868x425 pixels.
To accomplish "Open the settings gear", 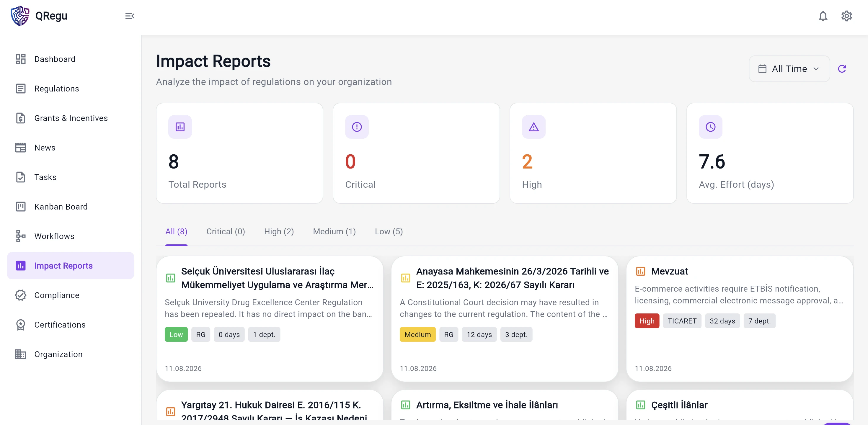I will [x=846, y=16].
